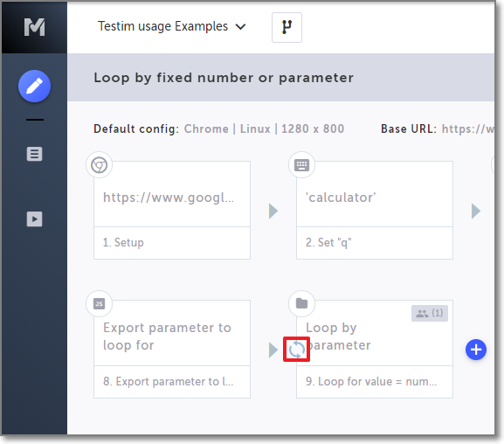This screenshot has height=444, width=504.
Task: Open the runs play icon in sidebar
Action: tap(34, 219)
